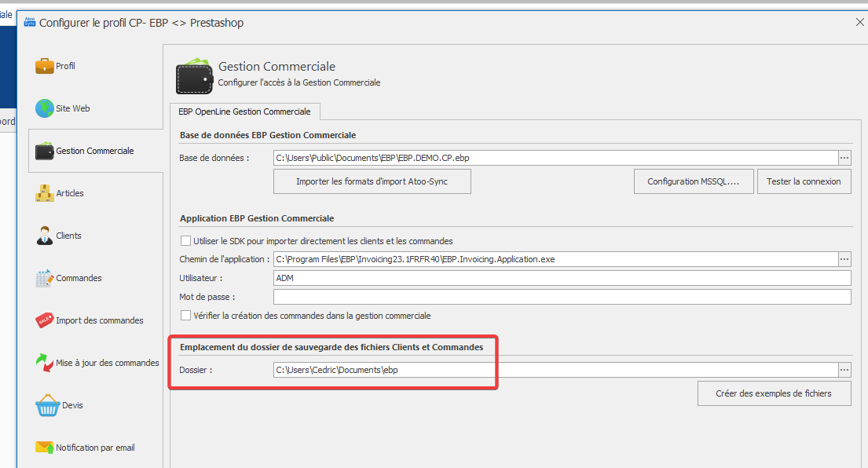The width and height of the screenshot is (868, 468).
Task: Click the Application EBP Gestion Commerciale heading
Action: click(x=257, y=218)
